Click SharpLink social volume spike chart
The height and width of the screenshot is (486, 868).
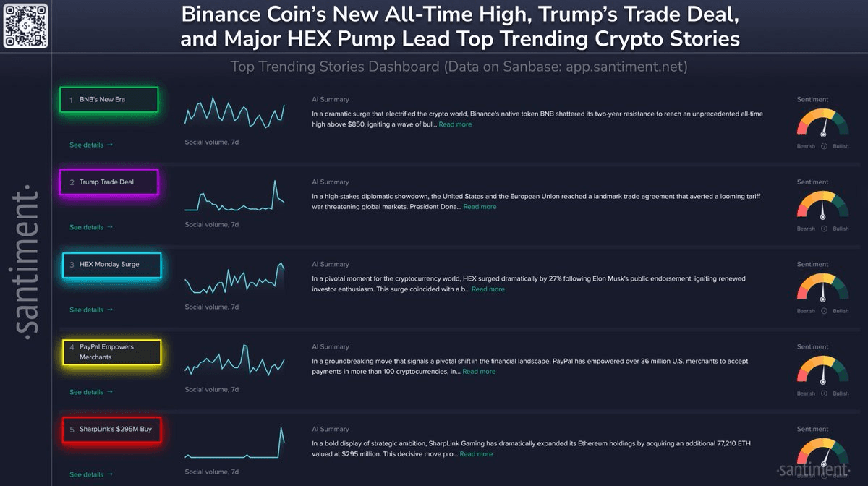[x=234, y=443]
